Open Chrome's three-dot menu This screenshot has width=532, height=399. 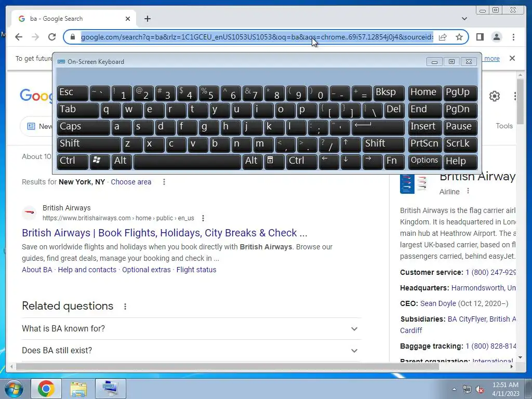[x=513, y=37]
